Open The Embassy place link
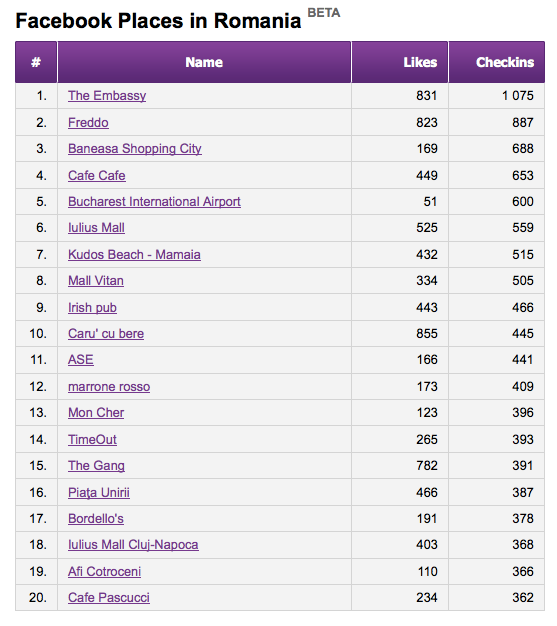Screen dimensions: 557x626 tap(107, 96)
